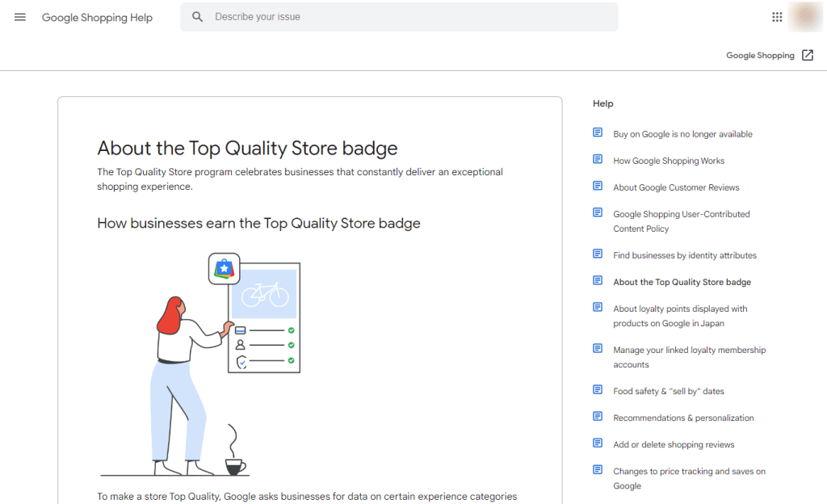Open Find businesses by identity attributes
Screen dimensions: 827x504
[685, 256]
